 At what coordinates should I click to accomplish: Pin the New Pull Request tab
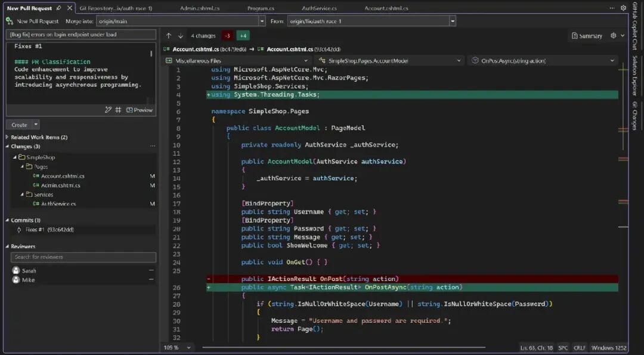tap(58, 8)
